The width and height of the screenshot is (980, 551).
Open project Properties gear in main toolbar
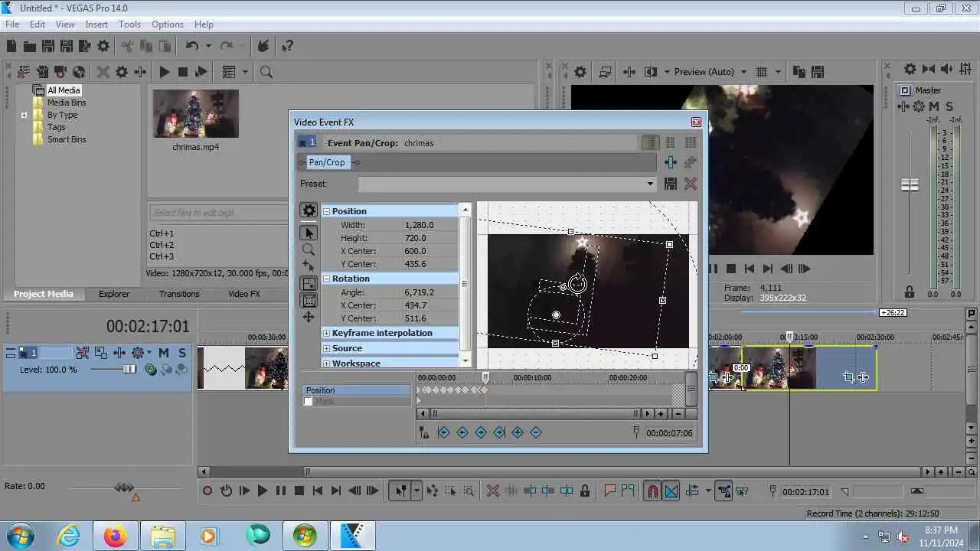coord(103,47)
